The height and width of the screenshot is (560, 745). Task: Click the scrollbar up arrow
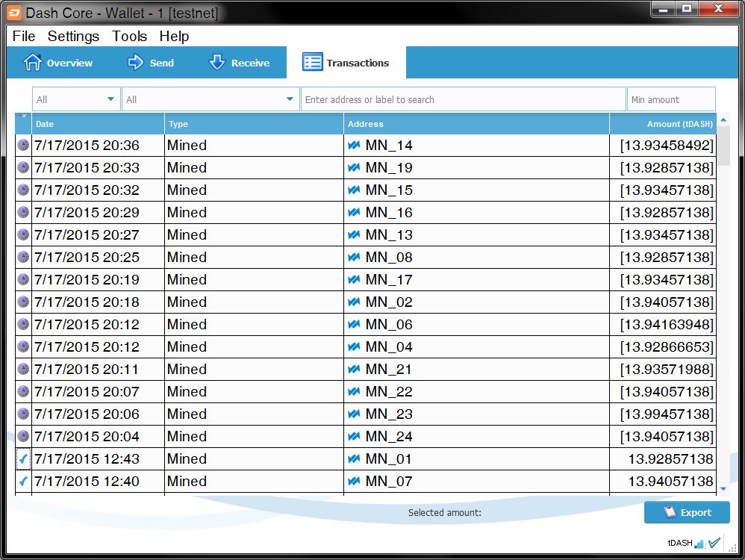tap(723, 119)
